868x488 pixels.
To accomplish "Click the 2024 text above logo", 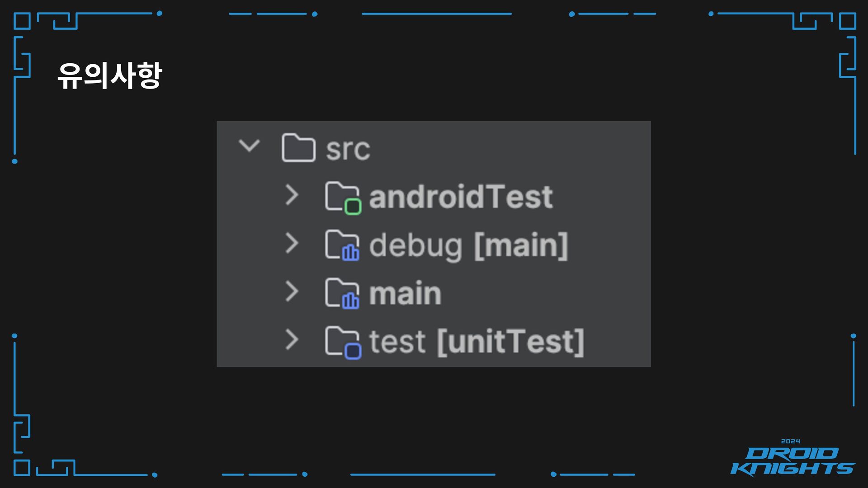I will tap(791, 441).
